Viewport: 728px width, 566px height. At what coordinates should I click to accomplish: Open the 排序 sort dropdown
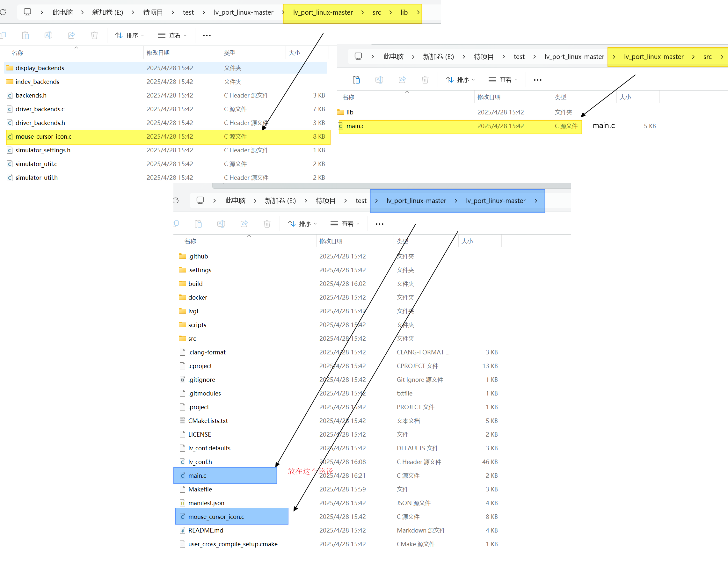129,35
